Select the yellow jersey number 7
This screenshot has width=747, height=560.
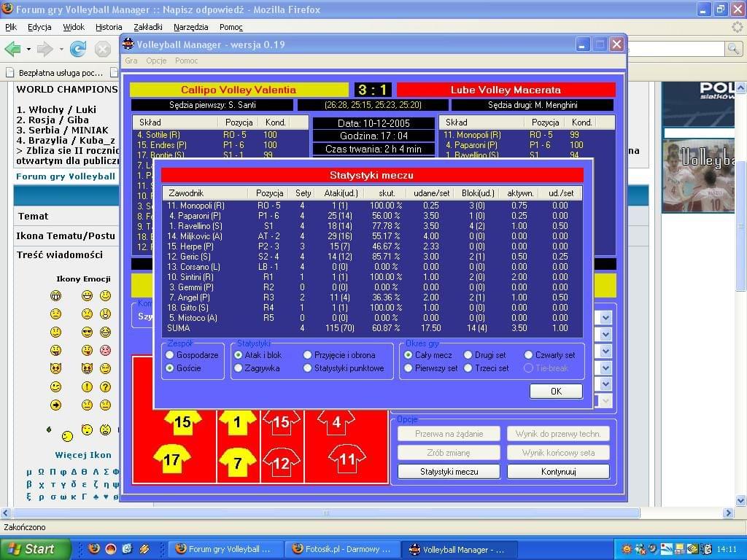238,462
